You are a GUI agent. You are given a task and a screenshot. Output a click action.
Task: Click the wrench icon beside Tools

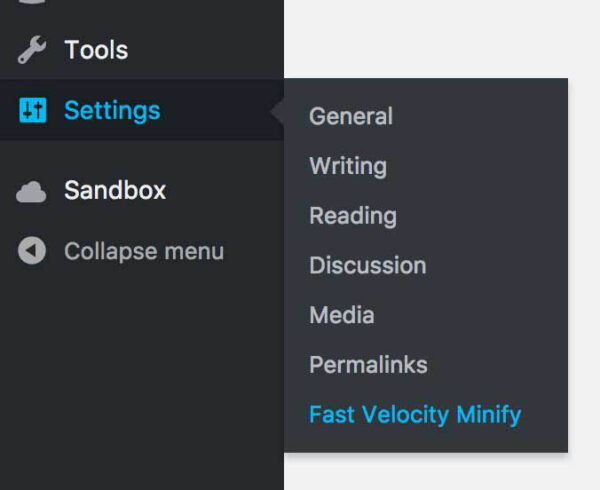tap(32, 50)
